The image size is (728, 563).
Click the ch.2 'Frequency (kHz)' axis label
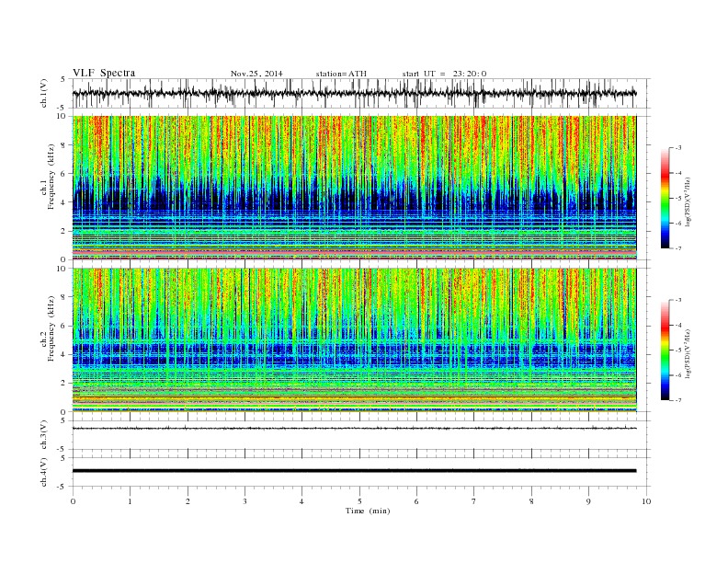click(51, 328)
